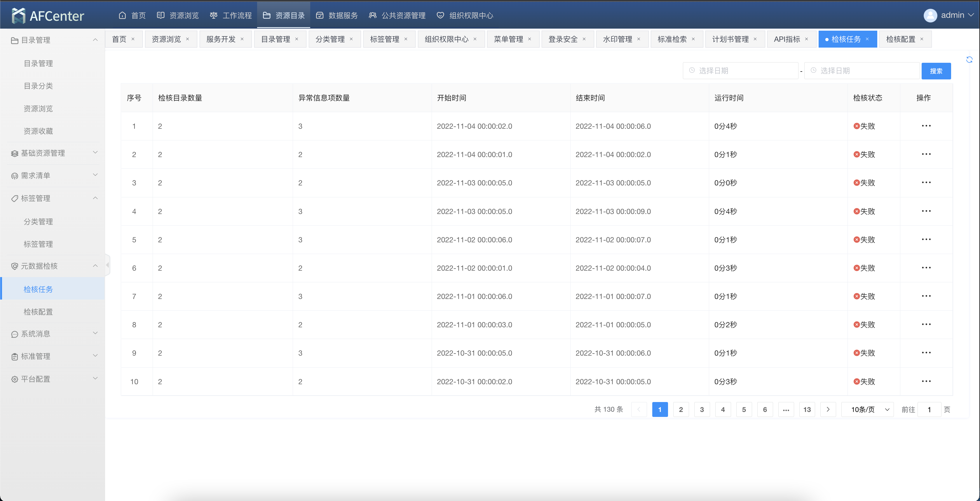Close the 菜单管理 tab
This screenshot has width=980, height=501.
529,39
